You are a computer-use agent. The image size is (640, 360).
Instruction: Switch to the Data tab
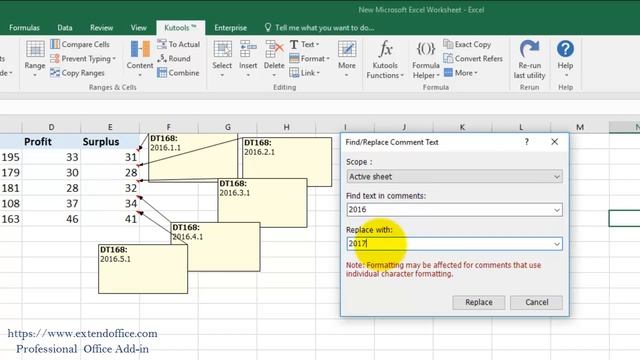point(64,28)
